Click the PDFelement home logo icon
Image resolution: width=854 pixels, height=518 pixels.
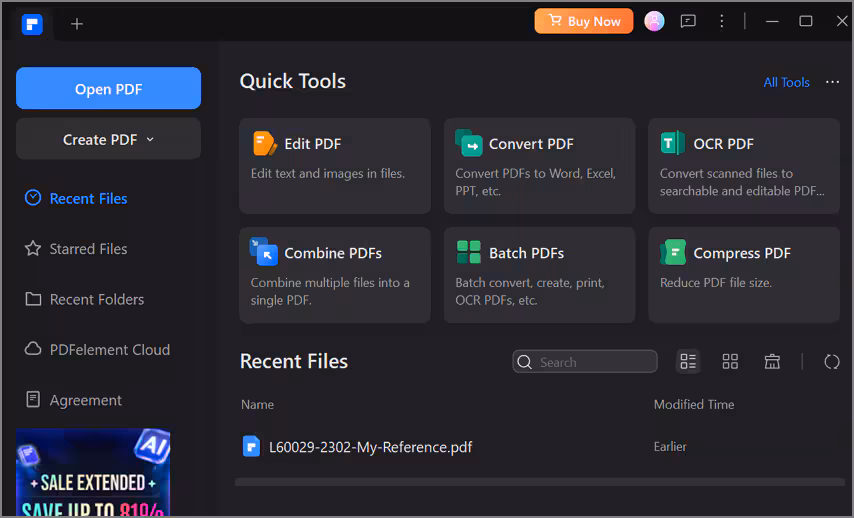[32, 24]
